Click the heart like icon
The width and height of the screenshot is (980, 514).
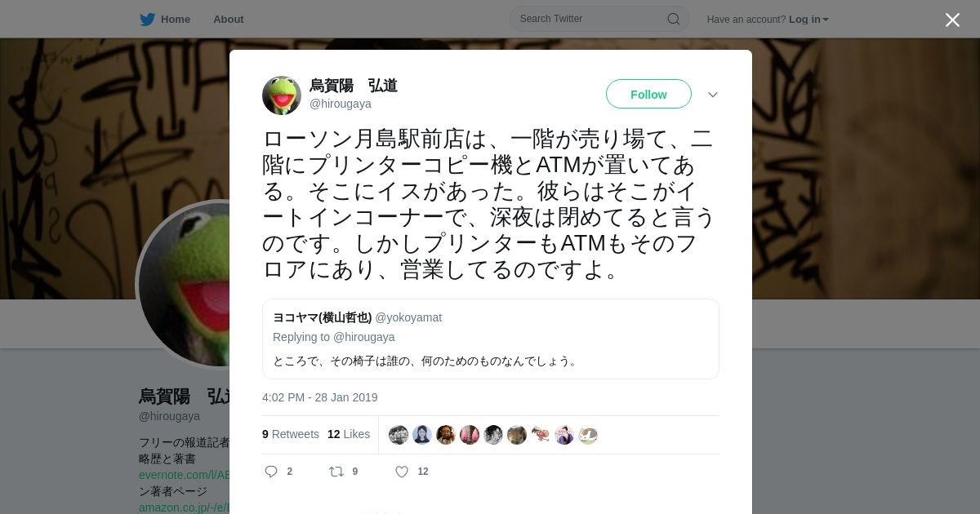point(402,472)
